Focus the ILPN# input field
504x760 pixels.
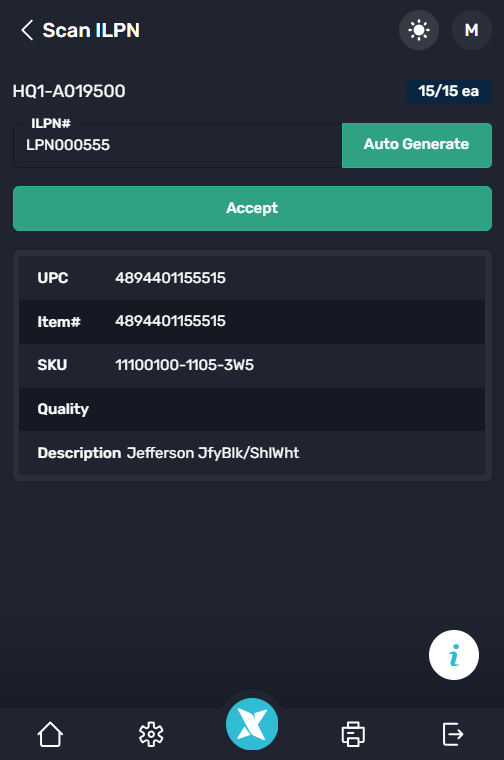(x=178, y=145)
